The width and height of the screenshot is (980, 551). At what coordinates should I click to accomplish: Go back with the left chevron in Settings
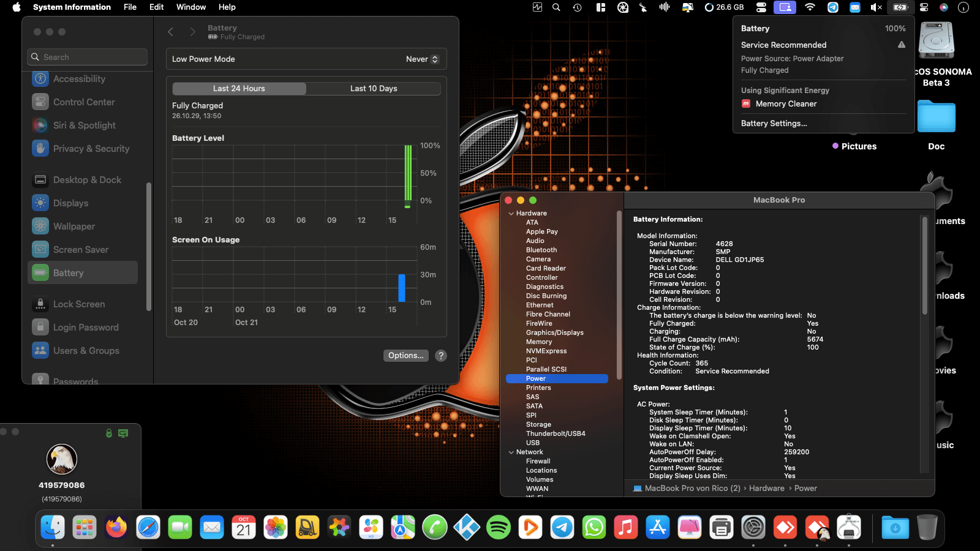(x=171, y=32)
